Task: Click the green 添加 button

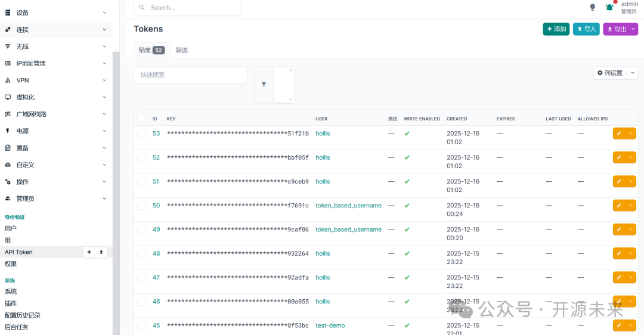Action: tap(556, 29)
